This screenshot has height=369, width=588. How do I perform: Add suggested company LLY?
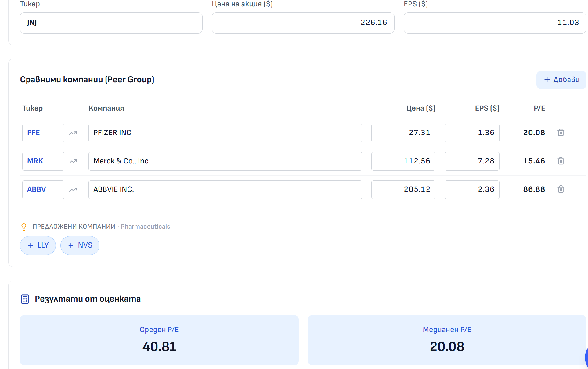(x=38, y=245)
